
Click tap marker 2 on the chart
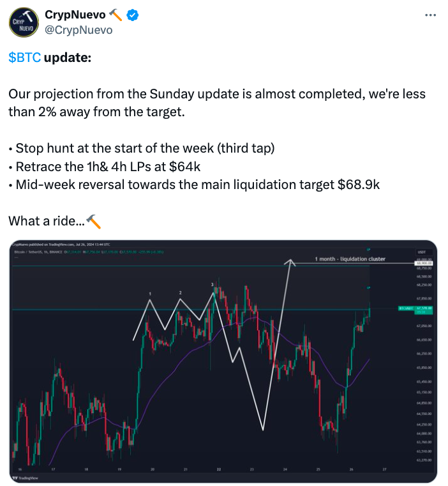(181, 292)
